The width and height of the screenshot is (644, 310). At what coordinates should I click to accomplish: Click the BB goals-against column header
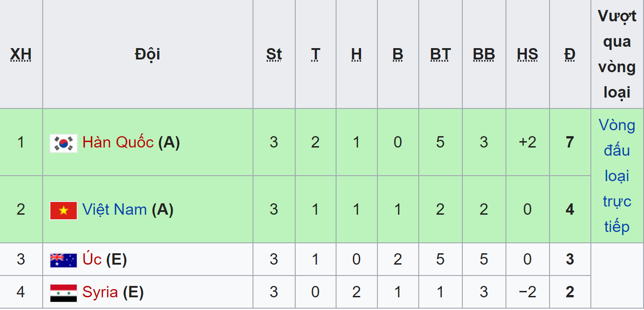tap(484, 54)
